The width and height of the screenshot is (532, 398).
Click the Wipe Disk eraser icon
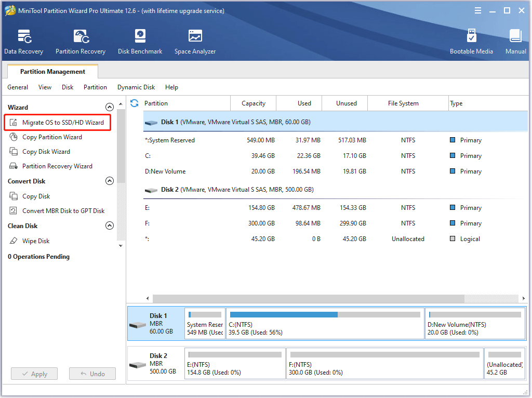[x=13, y=241]
